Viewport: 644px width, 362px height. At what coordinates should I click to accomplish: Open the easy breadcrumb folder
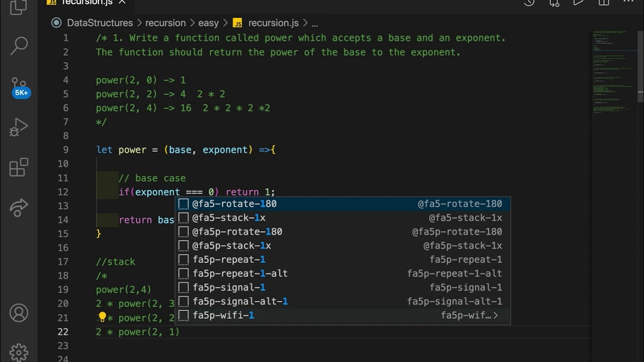[208, 23]
